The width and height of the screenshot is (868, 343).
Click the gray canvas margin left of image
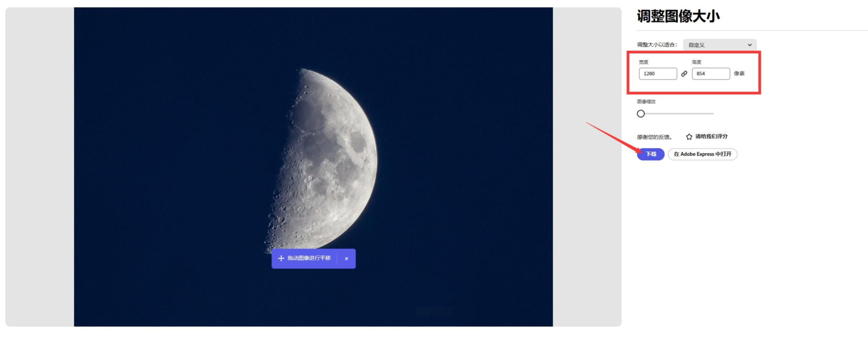(40, 167)
